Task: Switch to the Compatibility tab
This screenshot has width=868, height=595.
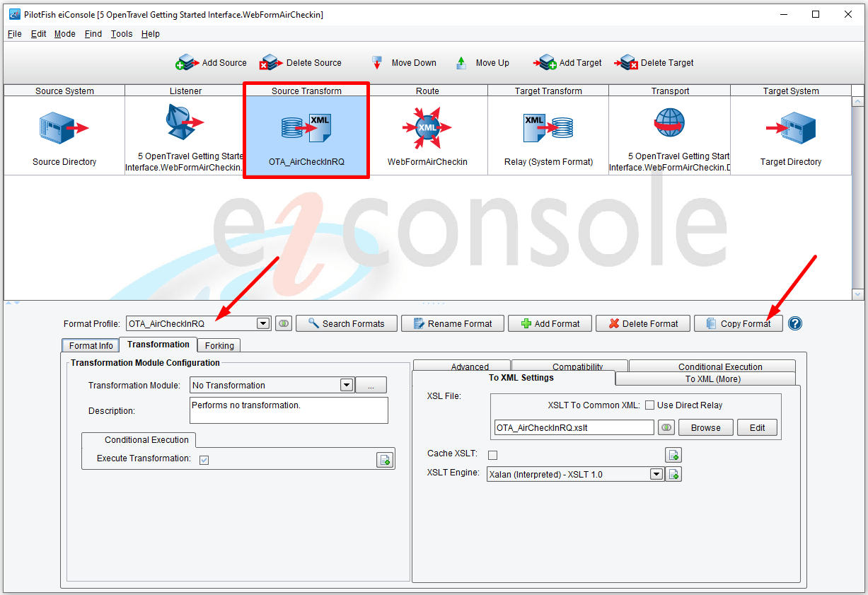Action: coord(569,366)
